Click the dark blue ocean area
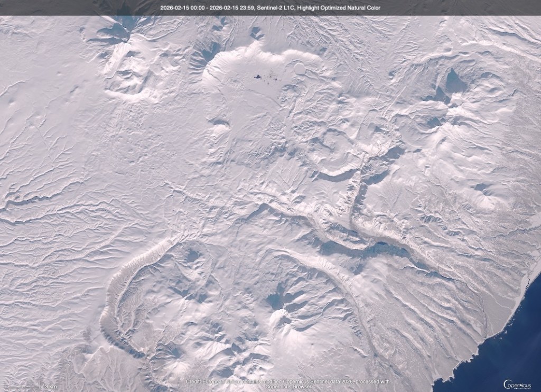Image resolution: width=541 pixels, height=392 pixels. pos(507,349)
